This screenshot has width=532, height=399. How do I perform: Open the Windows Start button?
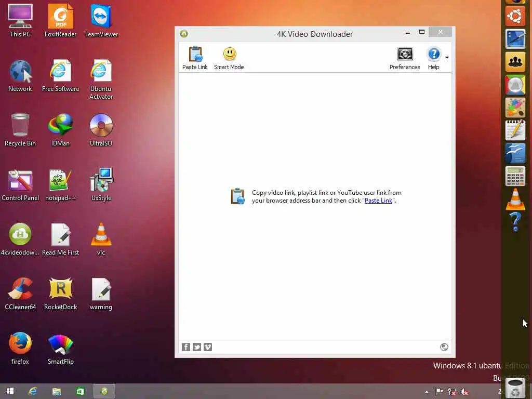[x=10, y=391]
